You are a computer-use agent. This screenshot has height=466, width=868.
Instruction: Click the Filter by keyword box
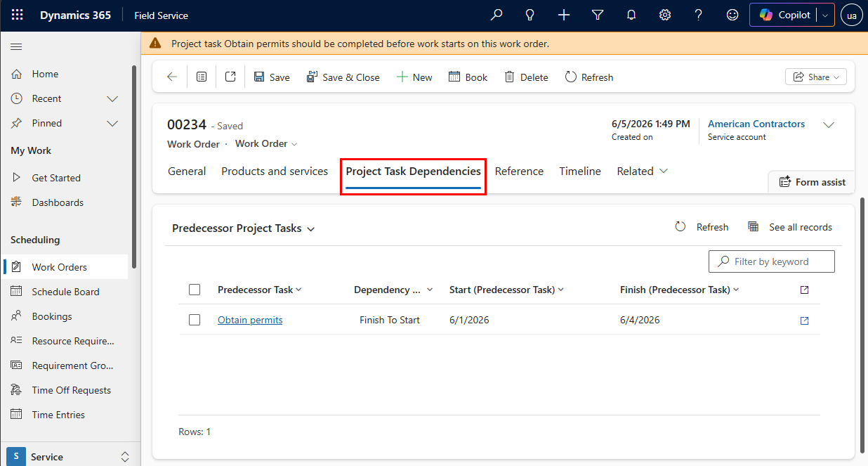pos(771,261)
